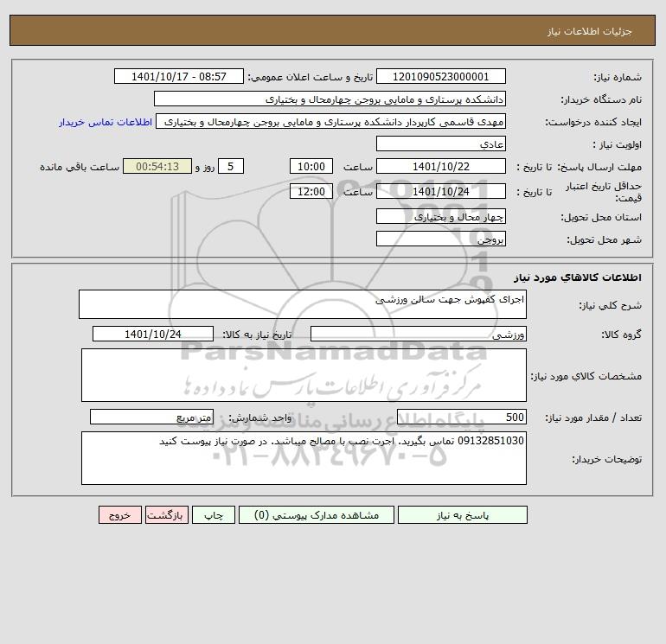Click the شرح کلی نیاز label
The image size is (666, 644).
coord(611,305)
